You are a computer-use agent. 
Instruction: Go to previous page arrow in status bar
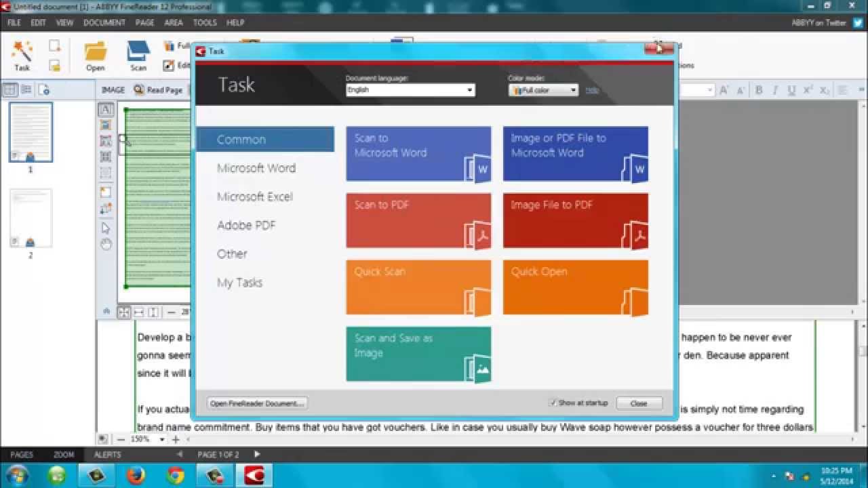(180, 454)
